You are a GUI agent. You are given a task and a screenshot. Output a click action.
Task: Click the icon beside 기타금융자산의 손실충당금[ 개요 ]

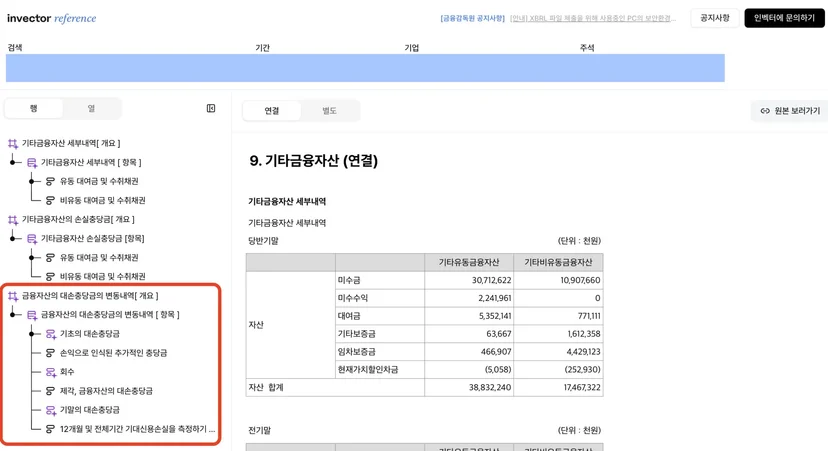click(x=13, y=220)
